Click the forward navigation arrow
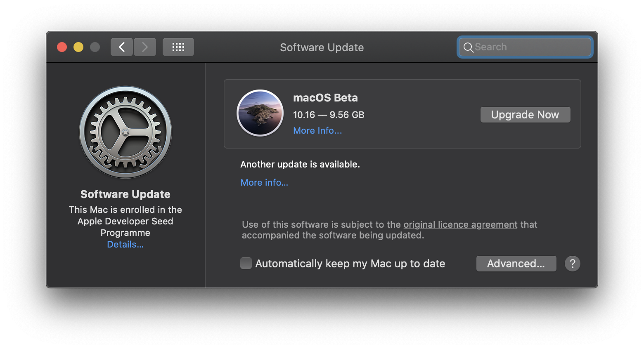 click(x=144, y=47)
